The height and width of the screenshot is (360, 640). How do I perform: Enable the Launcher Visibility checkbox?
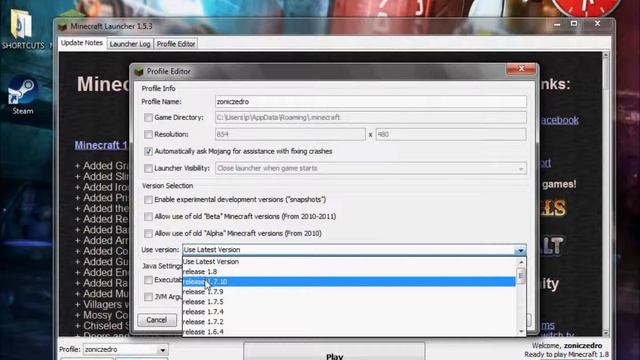point(148,168)
